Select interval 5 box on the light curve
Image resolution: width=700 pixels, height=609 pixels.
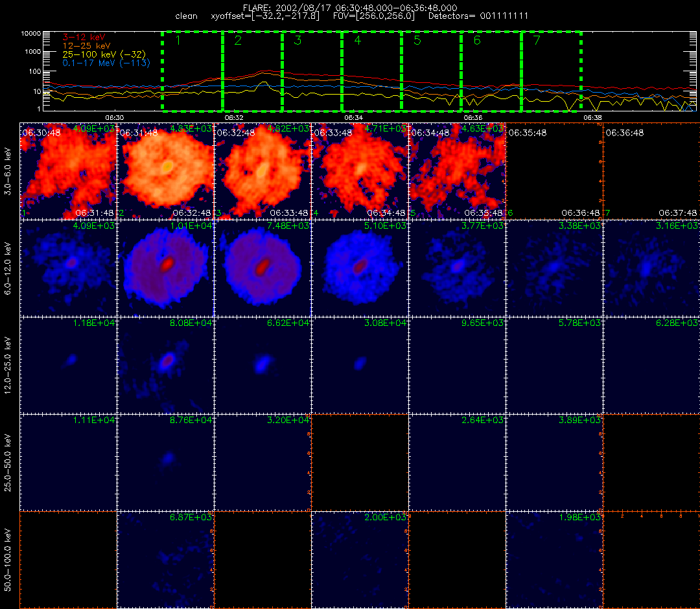tap(432, 71)
